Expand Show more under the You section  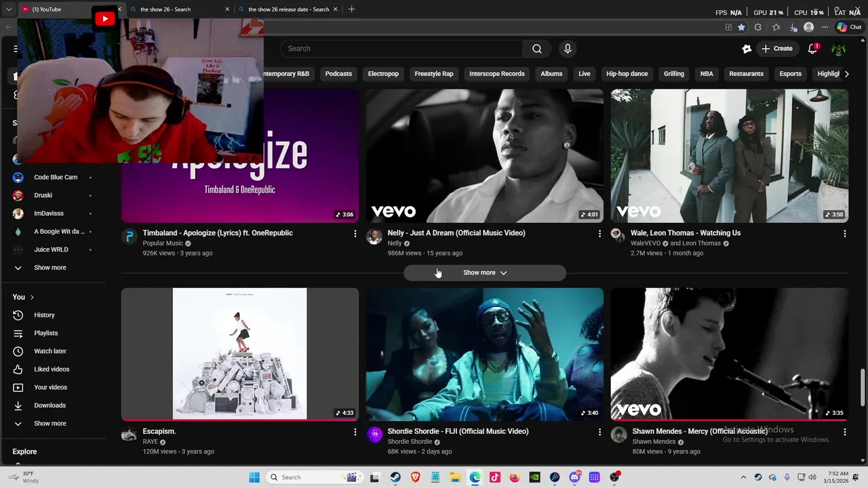click(x=51, y=424)
